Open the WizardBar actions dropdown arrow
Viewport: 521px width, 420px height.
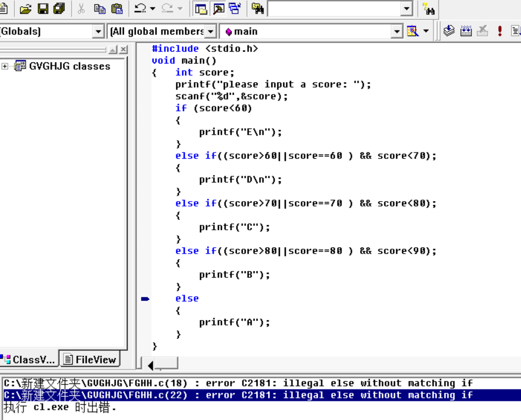pyautogui.click(x=426, y=31)
